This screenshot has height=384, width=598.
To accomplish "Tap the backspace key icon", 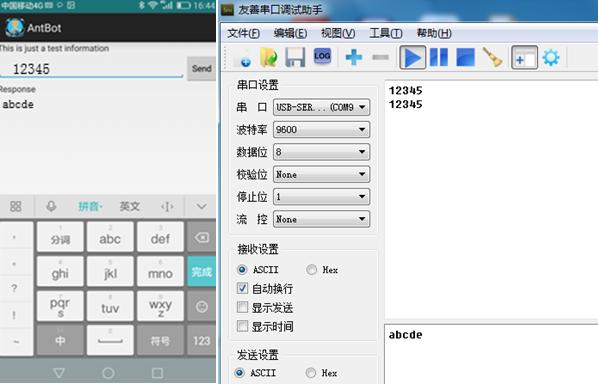I will 201,237.
